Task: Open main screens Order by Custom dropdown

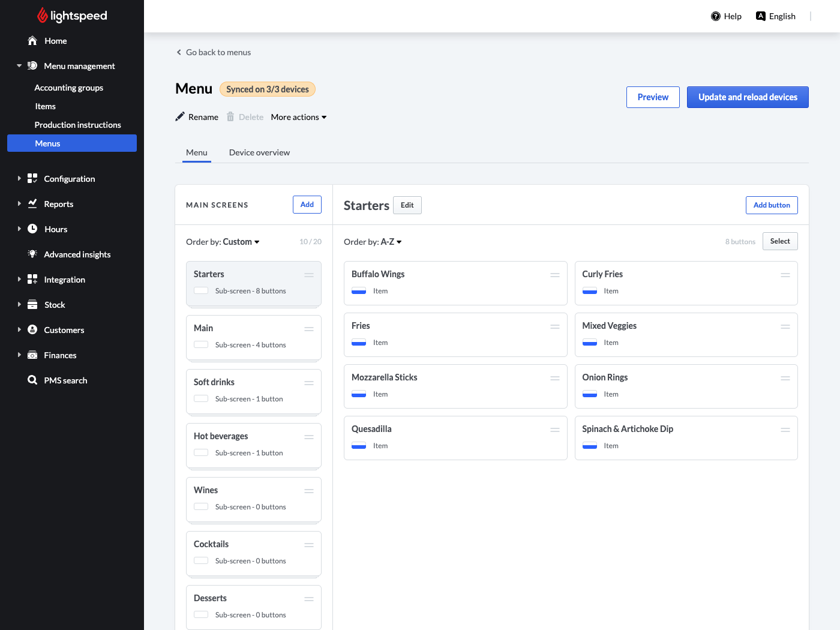Action: click(x=241, y=242)
